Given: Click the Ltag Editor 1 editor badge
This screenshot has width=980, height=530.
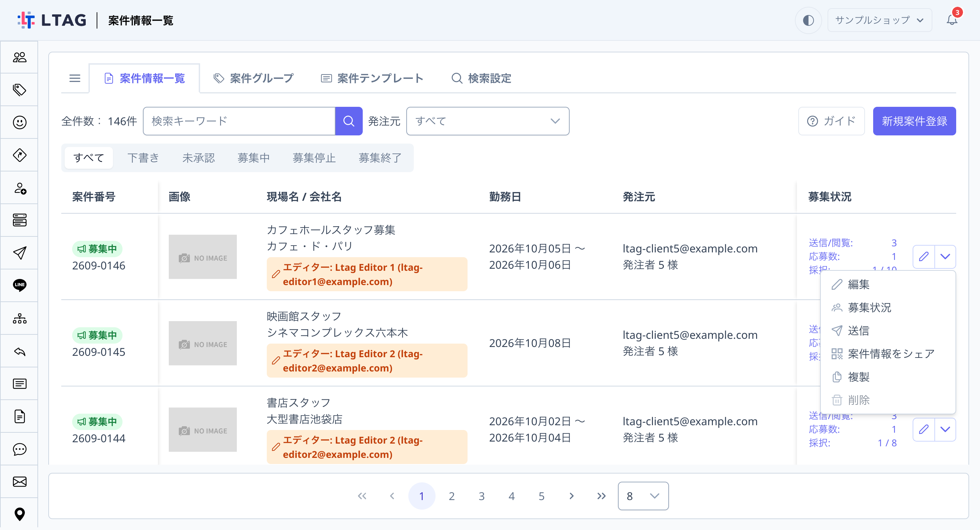Looking at the screenshot, I should tap(367, 275).
